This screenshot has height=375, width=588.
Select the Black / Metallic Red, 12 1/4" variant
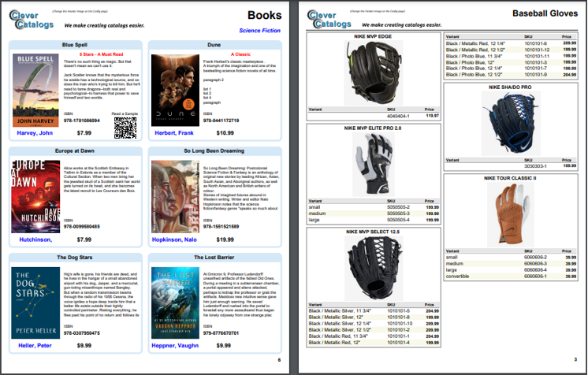(x=475, y=43)
